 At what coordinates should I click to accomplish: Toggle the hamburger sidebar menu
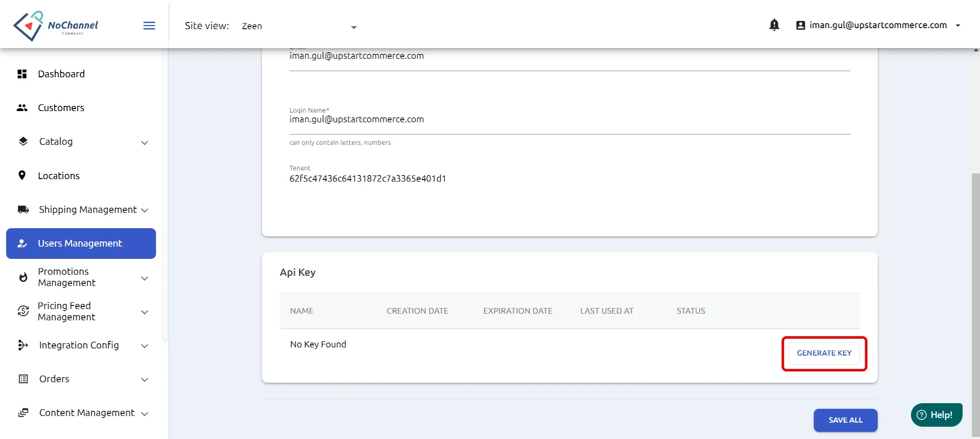[x=149, y=26]
